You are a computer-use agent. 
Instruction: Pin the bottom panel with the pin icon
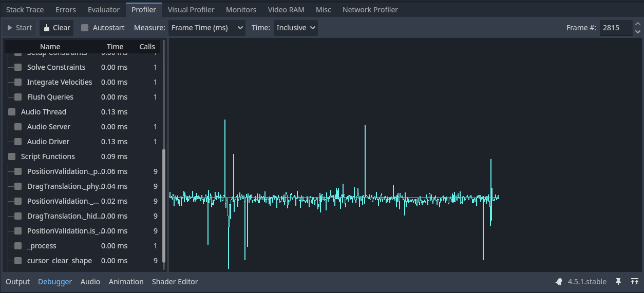click(618, 282)
